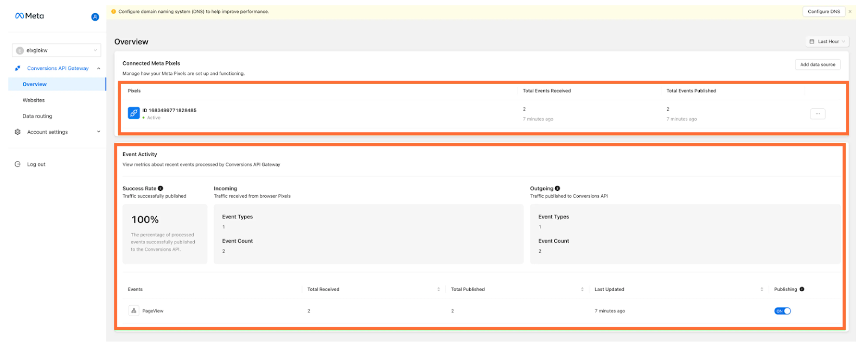Open Data routing in the sidebar
The width and height of the screenshot is (868, 354).
tap(37, 116)
